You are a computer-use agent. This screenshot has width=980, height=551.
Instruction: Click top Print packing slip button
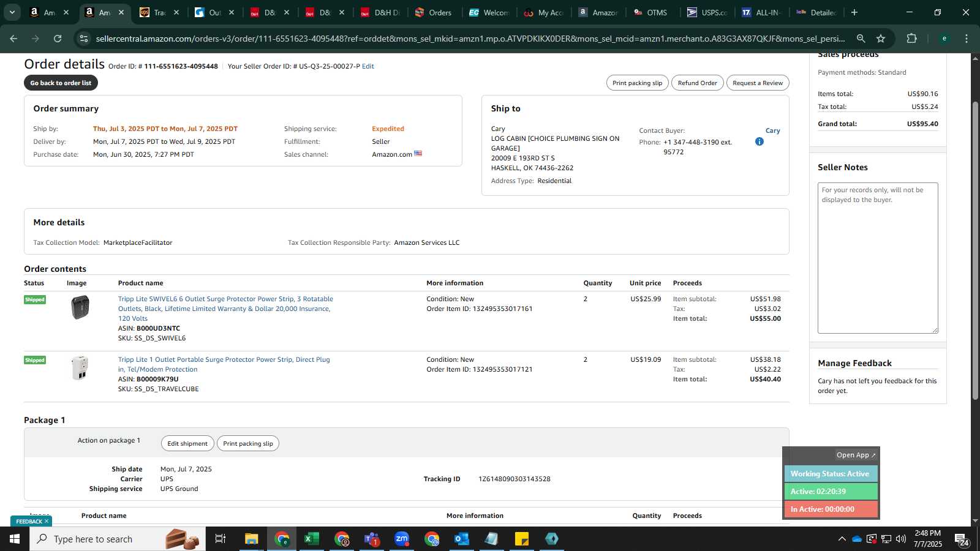pos(637,83)
